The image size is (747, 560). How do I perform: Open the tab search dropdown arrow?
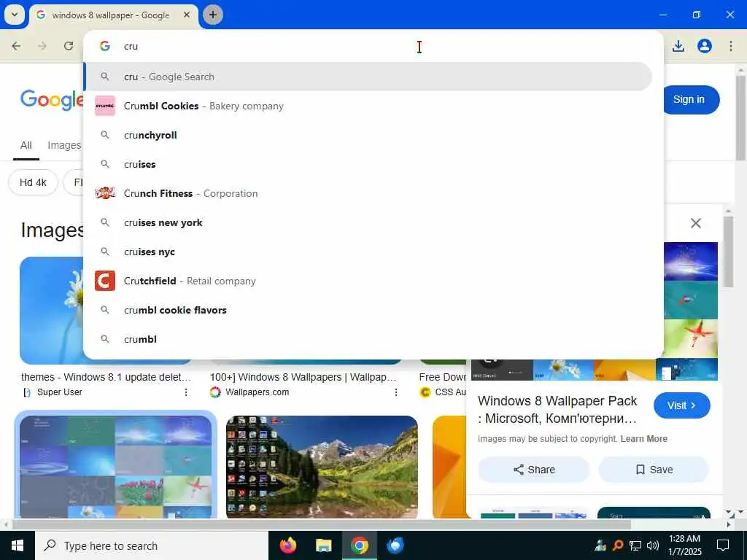15,15
